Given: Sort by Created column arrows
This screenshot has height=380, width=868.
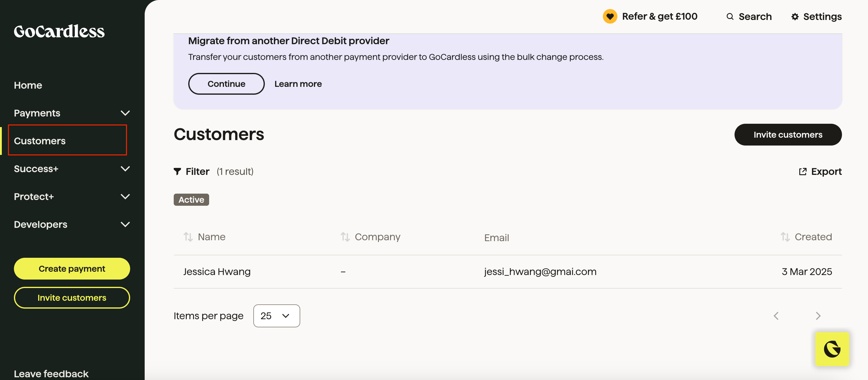Looking at the screenshot, I should pyautogui.click(x=785, y=237).
